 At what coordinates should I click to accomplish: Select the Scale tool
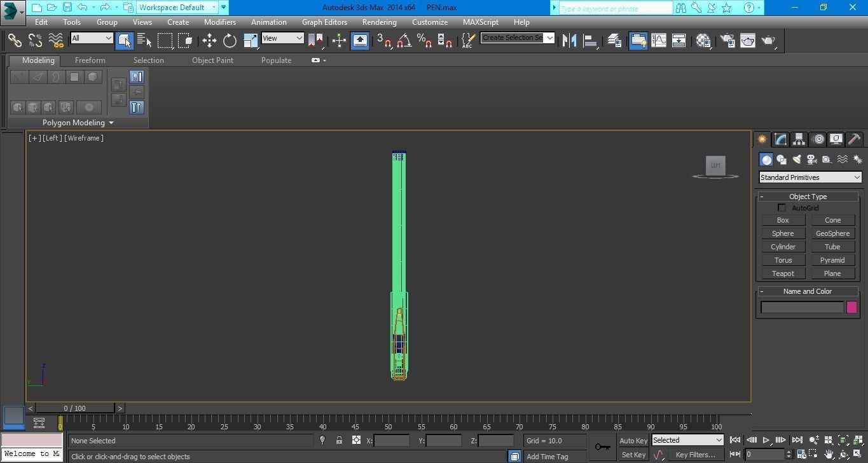(251, 40)
